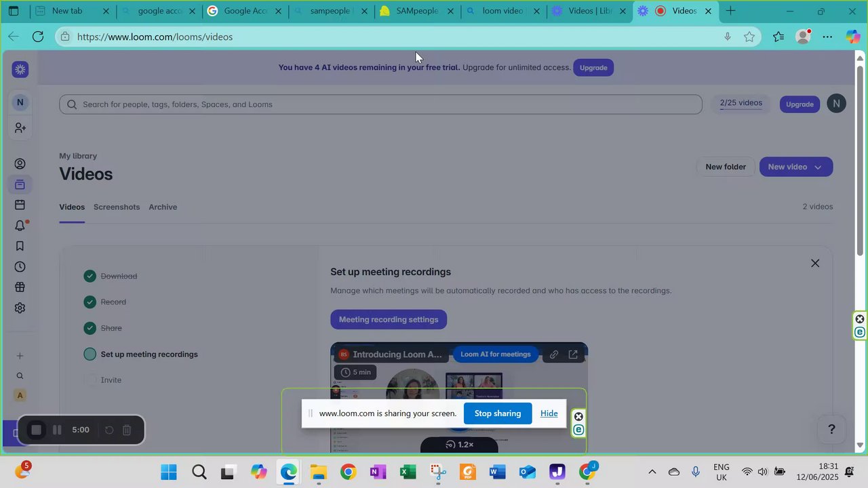Open File Explorer from the taskbar

[318, 472]
